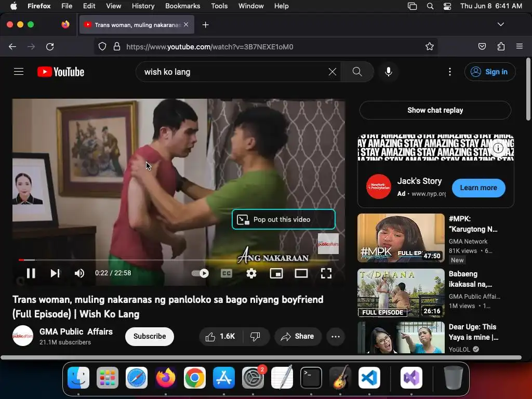Open more actions ellipsis under video
Viewport: 532px width, 399px height.
click(x=336, y=336)
